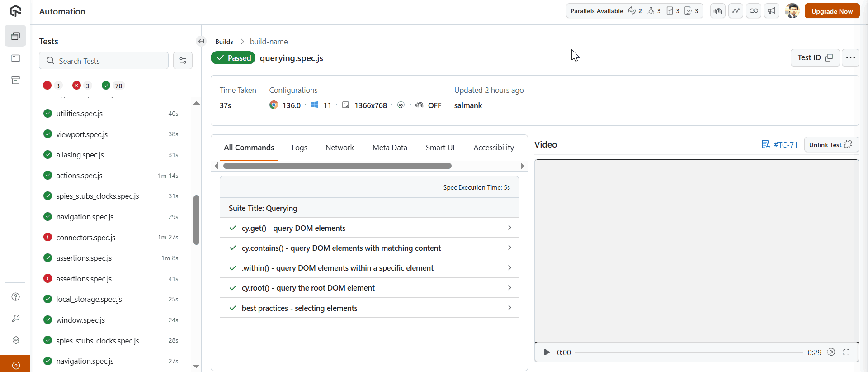Click the Upgrade Now button

[832, 11]
